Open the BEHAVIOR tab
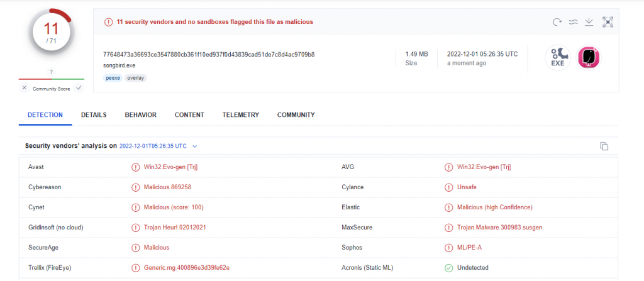The width and height of the screenshot is (644, 281). (140, 115)
